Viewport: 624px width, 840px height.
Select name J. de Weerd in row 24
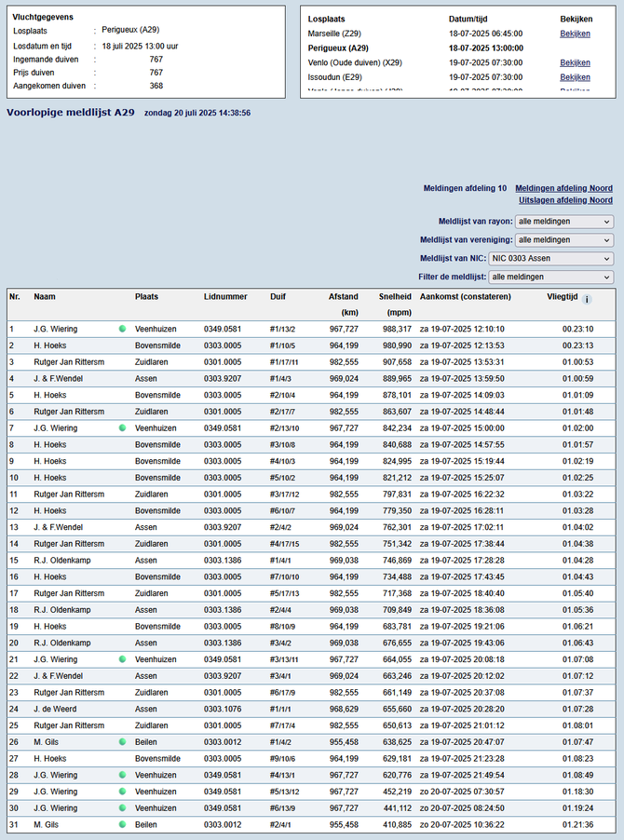pyautogui.click(x=55, y=709)
